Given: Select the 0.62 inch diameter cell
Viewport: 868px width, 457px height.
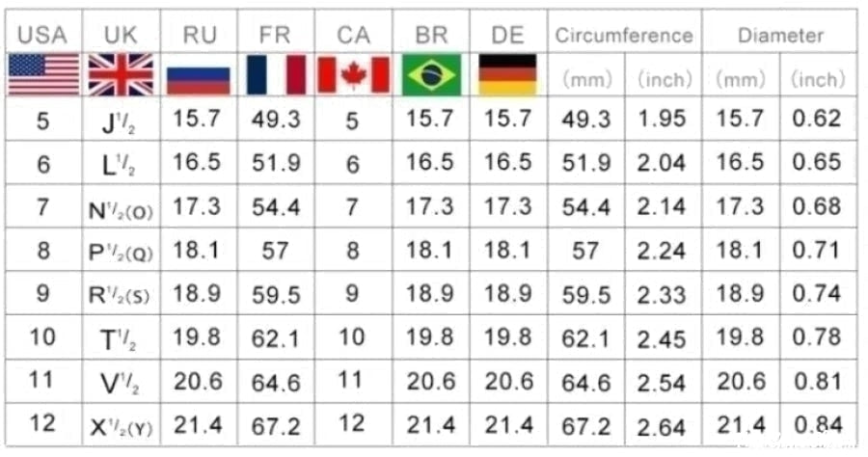Looking at the screenshot, I should click(x=816, y=120).
